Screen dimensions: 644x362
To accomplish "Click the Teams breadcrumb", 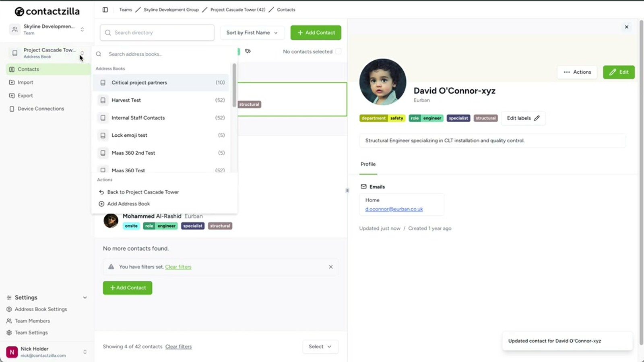I will coord(126,10).
